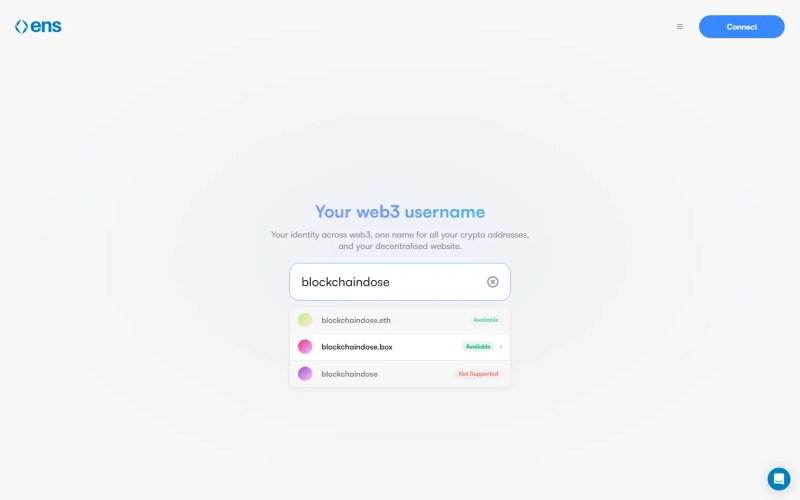Select the blockchaindose.eth search result
Viewport: 800px width, 500px height.
[399, 320]
